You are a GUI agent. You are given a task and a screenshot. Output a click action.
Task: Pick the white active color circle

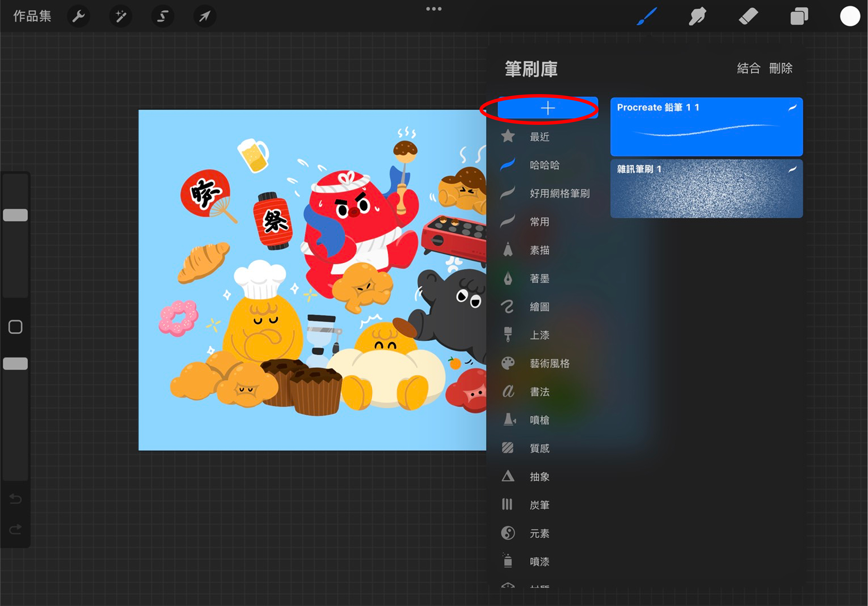point(849,16)
